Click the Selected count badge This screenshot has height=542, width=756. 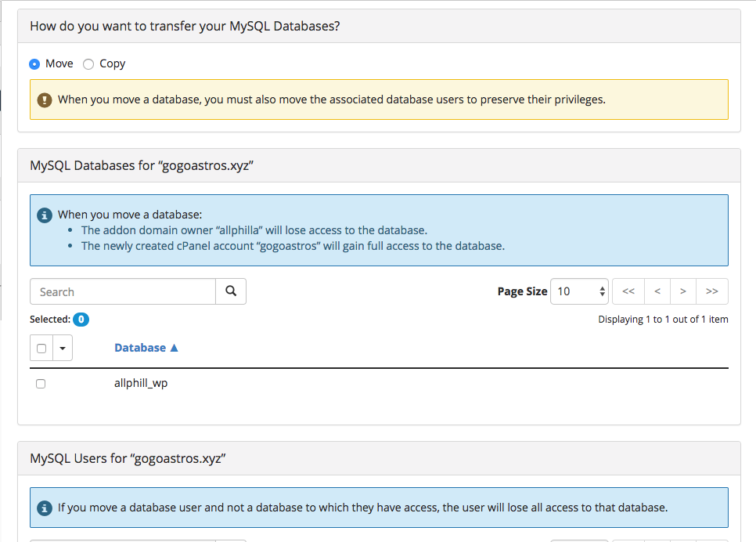tap(81, 320)
